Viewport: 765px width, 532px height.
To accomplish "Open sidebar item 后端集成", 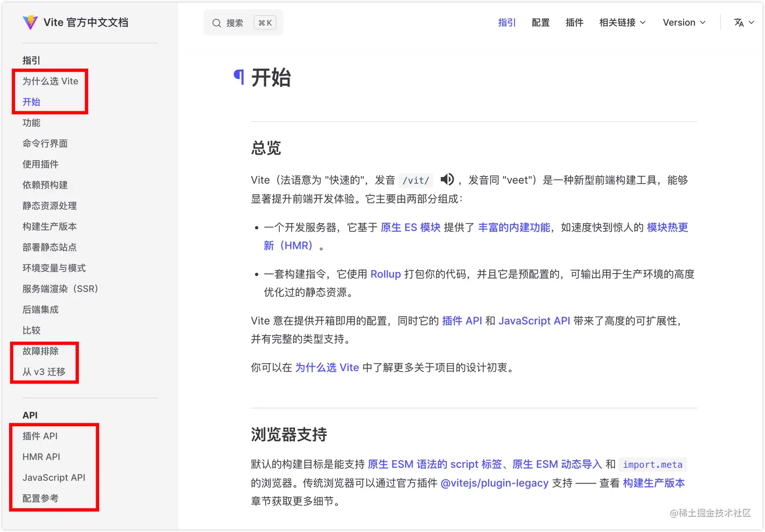I will tap(40, 309).
